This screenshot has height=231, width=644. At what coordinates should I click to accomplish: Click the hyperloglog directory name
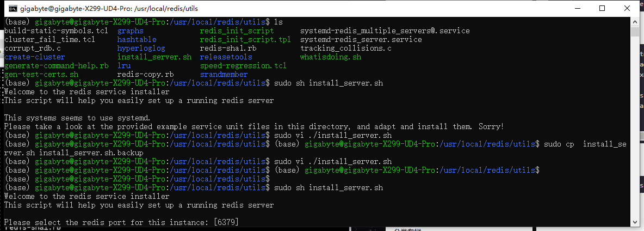point(141,48)
